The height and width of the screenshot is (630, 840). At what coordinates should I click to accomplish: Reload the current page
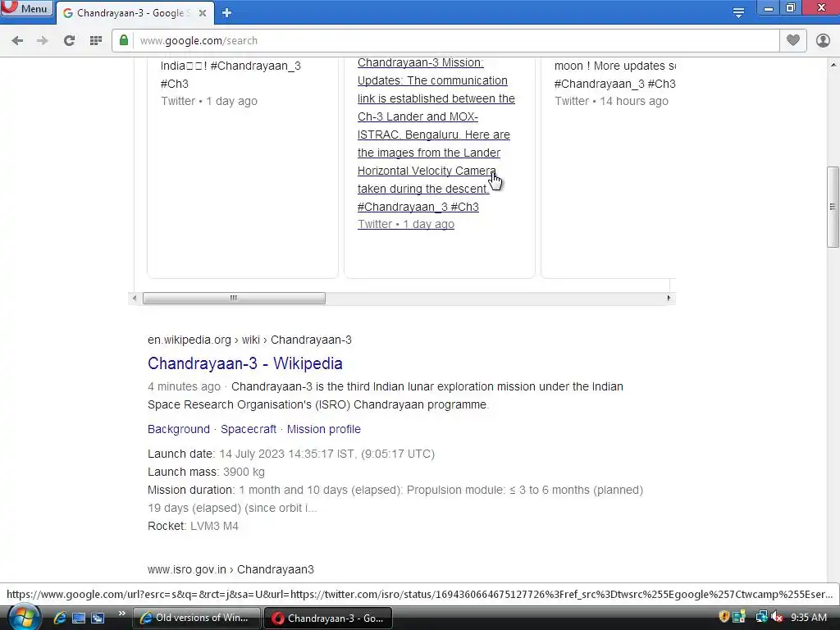click(x=69, y=41)
